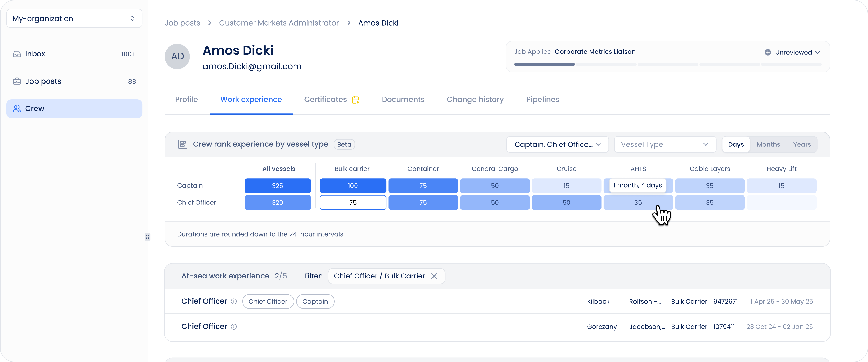Click the amos.Dicki@gmail.com email
The height and width of the screenshot is (362, 868).
[252, 66]
